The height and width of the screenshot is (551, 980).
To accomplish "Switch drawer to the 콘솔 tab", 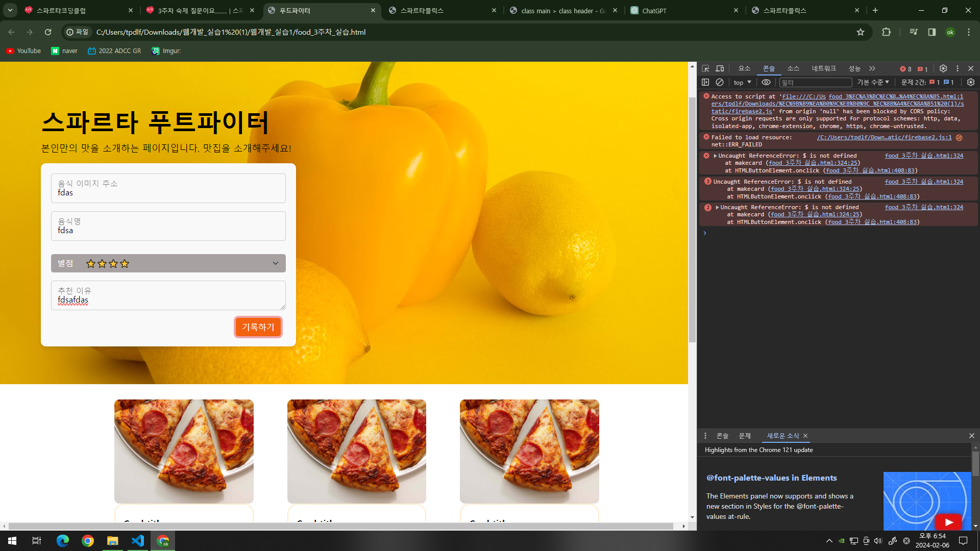I will coord(722,436).
